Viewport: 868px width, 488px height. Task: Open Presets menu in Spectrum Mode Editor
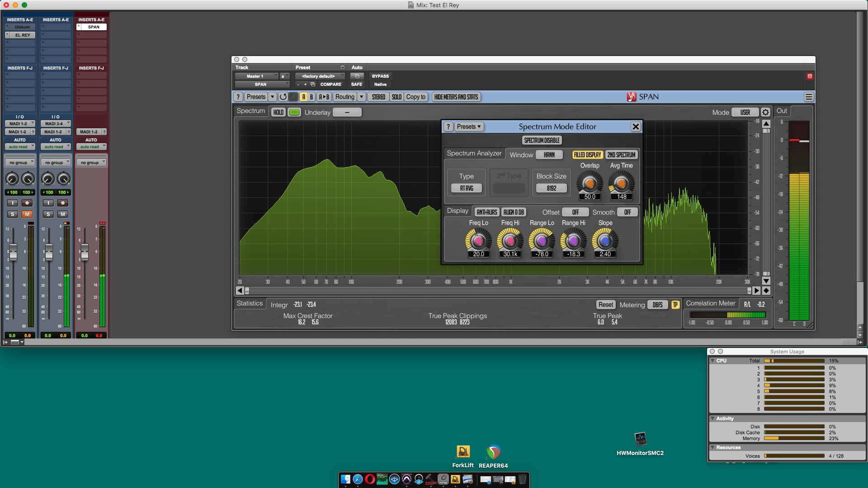[468, 127]
